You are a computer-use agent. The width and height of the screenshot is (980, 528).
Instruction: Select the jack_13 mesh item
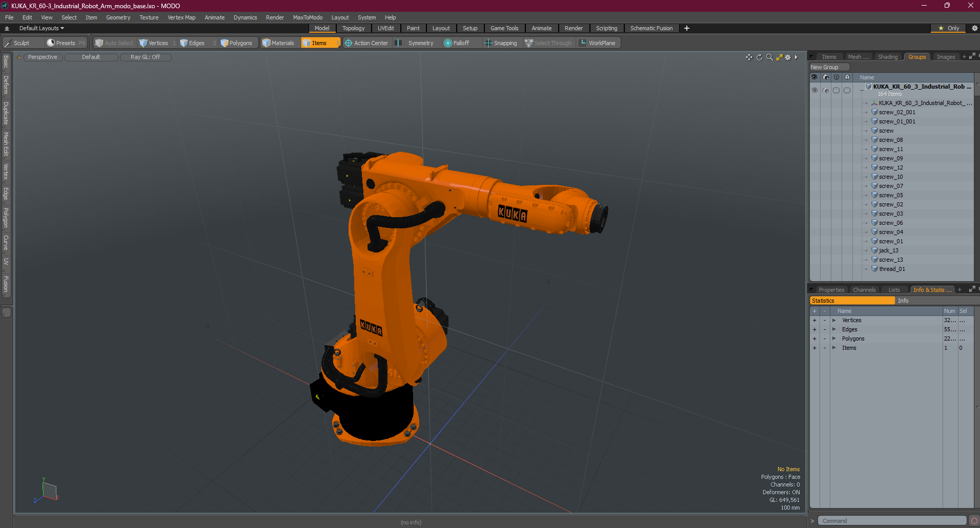(x=888, y=250)
